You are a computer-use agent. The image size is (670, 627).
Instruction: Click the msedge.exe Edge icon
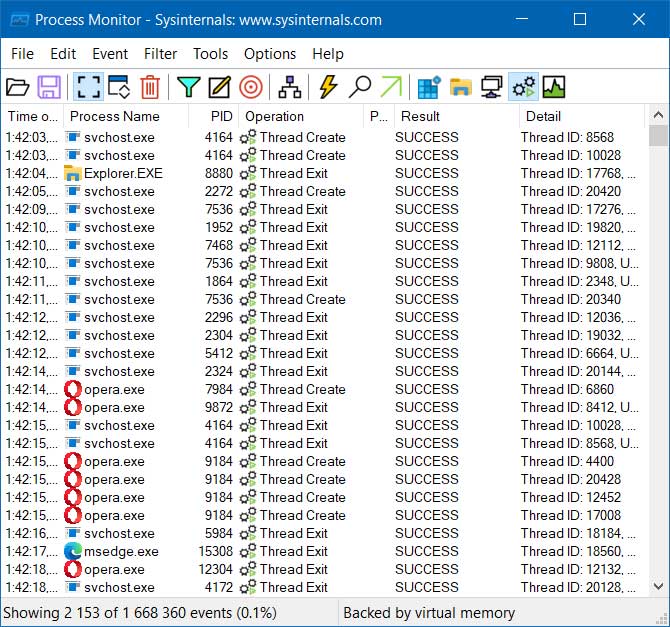(73, 551)
